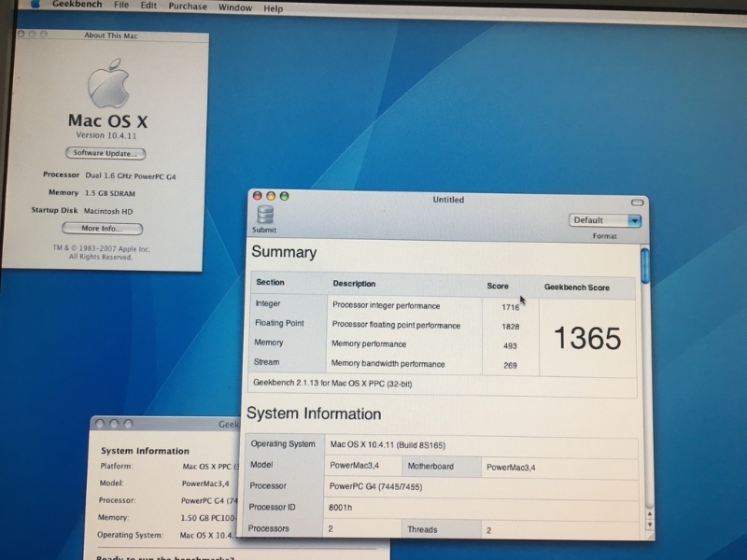Open the Geekbench application menu
The height and width of the screenshot is (560, 747).
[x=77, y=5]
